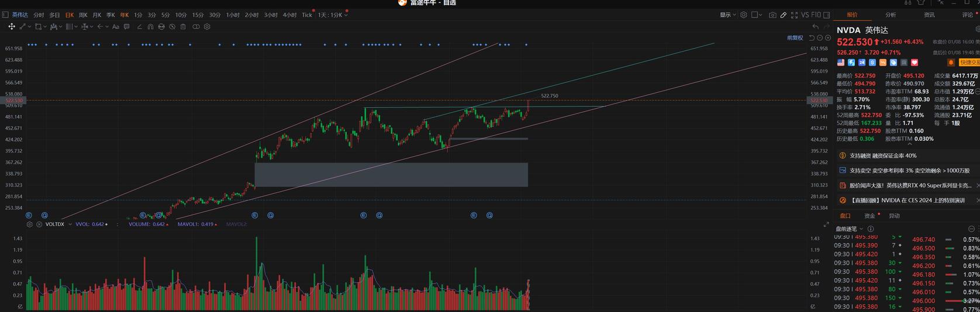This screenshot has height=312, width=980.
Task: Click the 市盈率TTM 68.93 value
Action: [x=922, y=92]
